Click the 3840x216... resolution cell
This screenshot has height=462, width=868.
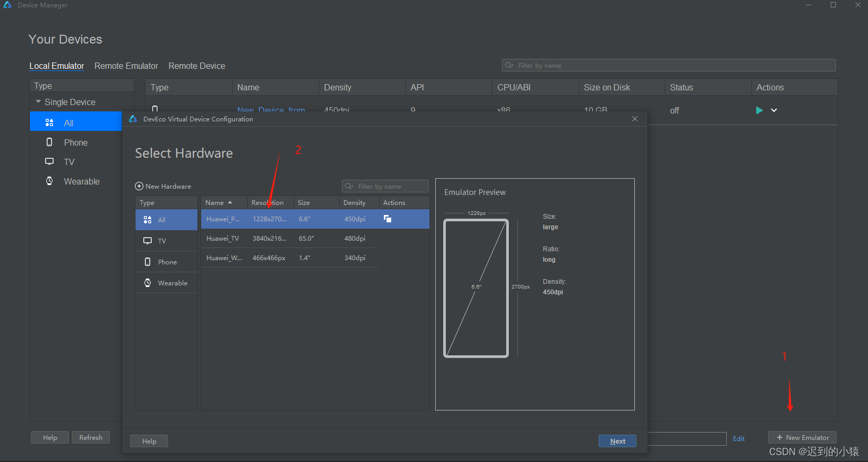point(269,238)
